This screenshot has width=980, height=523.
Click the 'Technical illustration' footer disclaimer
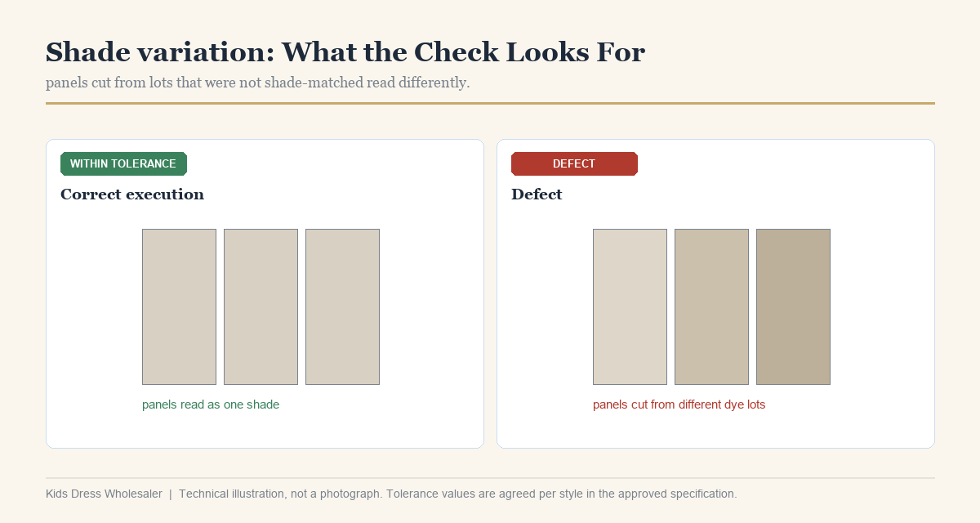click(457, 494)
